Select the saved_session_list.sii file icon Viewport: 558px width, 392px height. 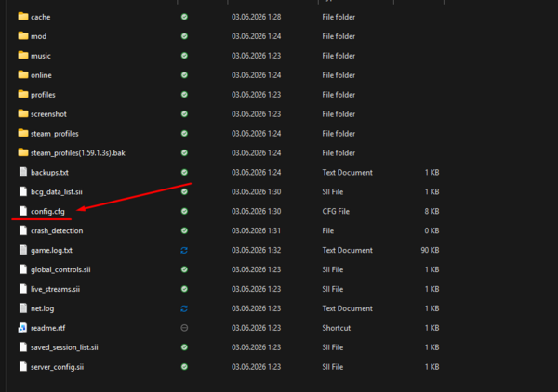23,347
